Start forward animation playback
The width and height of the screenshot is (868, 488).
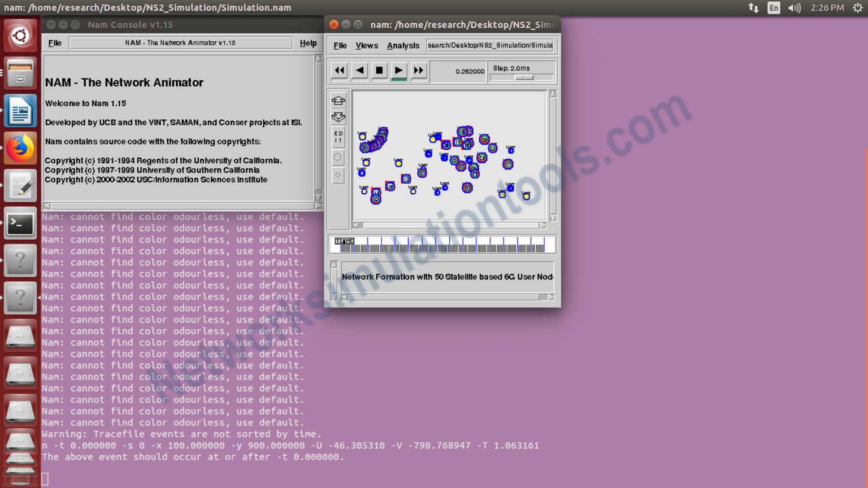point(398,70)
